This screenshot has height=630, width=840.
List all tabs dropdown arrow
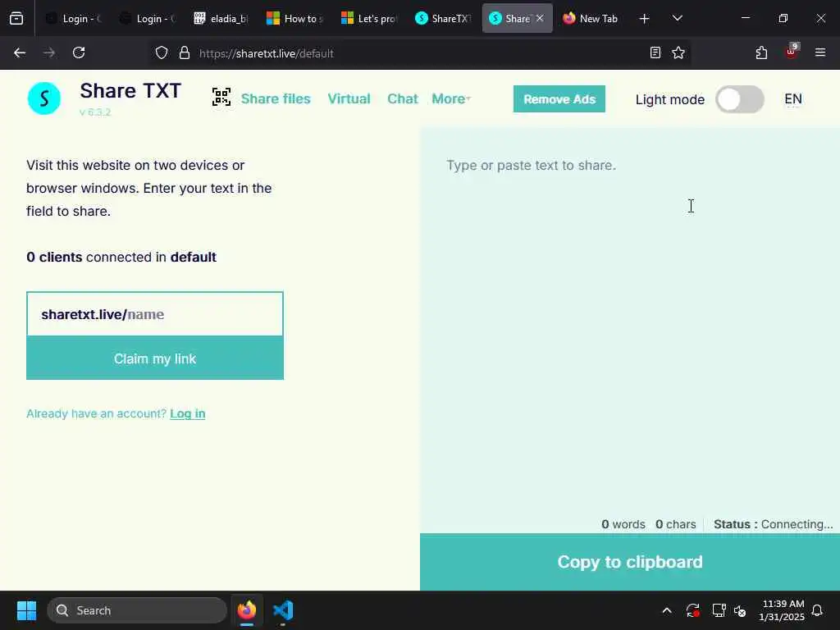coord(677,18)
